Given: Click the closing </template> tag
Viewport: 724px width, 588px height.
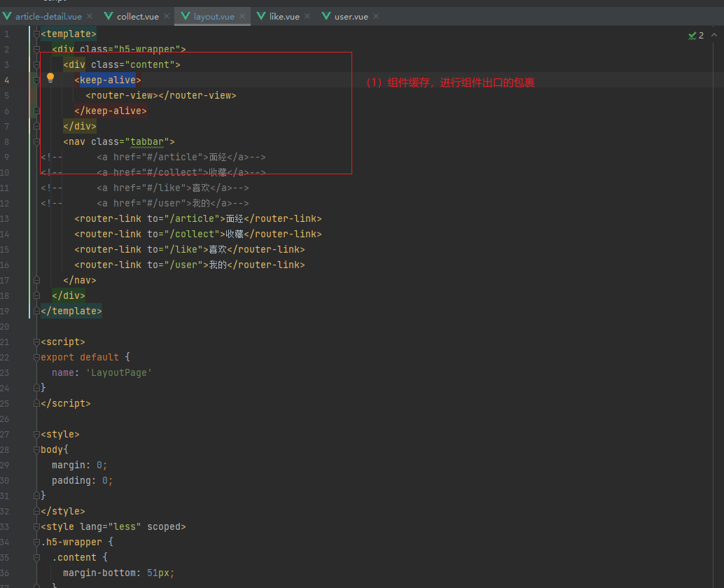Looking at the screenshot, I should 71,311.
